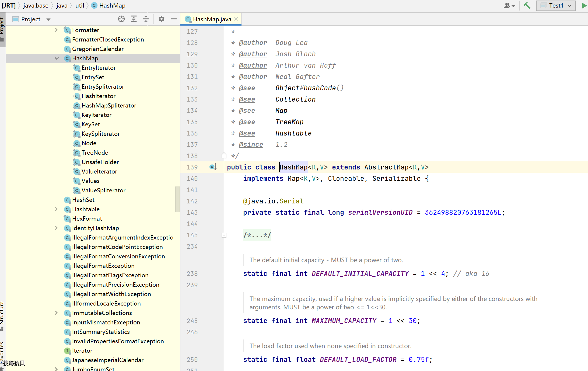Click HashMap in the breadcrumb bar

[x=109, y=5]
